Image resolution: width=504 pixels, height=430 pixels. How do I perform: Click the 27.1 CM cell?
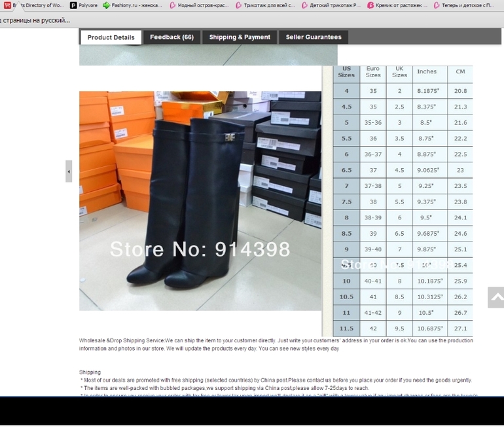pyautogui.click(x=460, y=329)
